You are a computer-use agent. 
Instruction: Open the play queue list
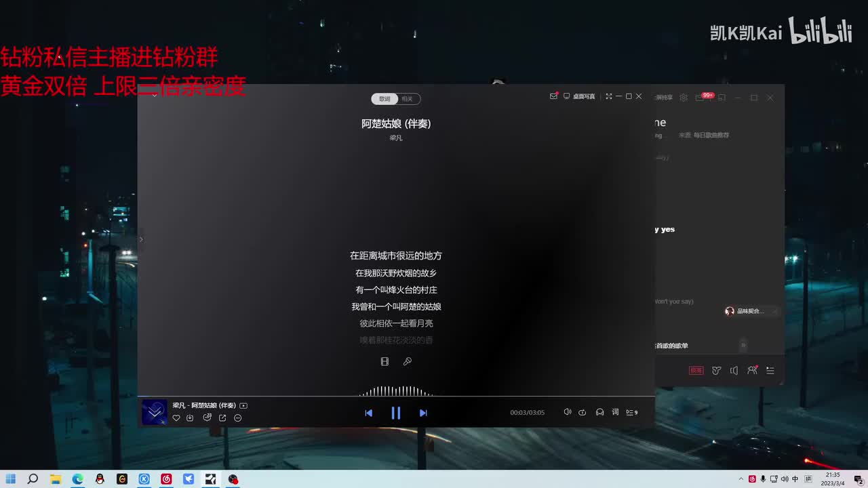(631, 412)
